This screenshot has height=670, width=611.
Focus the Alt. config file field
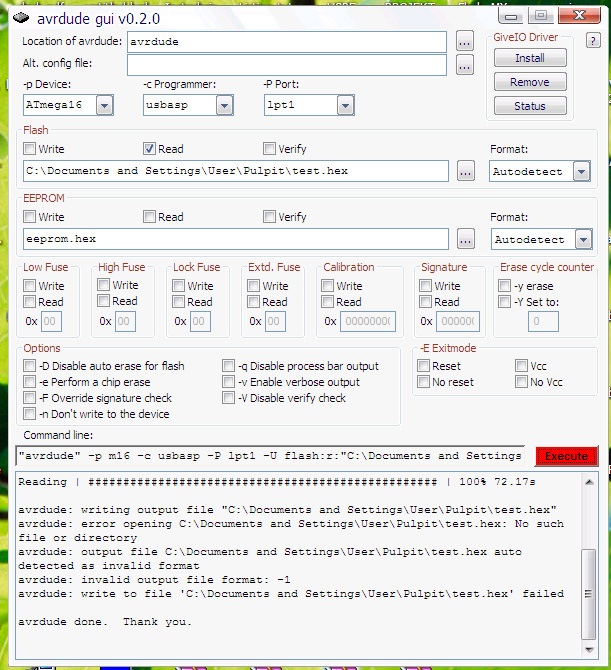coord(287,65)
